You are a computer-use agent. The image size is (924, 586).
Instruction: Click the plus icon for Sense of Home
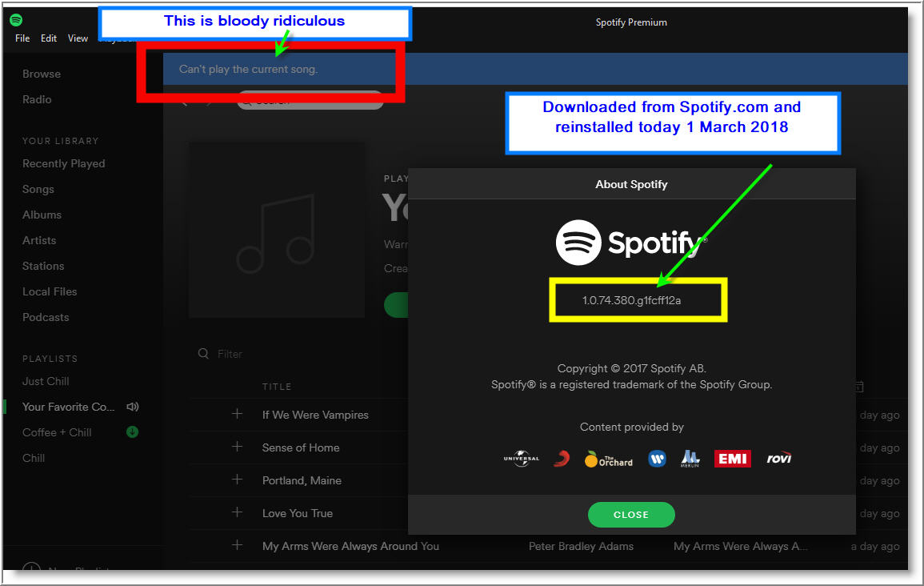[x=237, y=447]
